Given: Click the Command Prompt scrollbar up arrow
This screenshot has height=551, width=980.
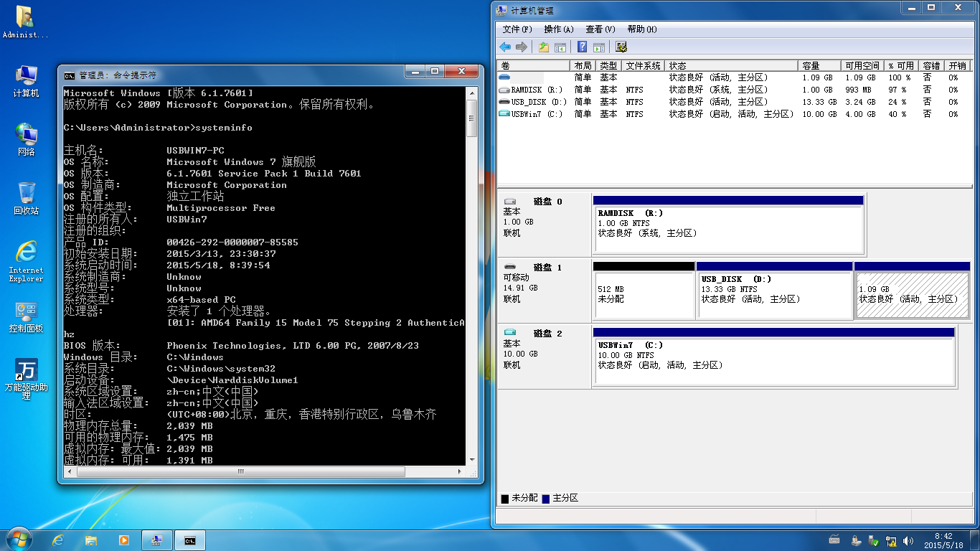Looking at the screenshot, I should click(x=472, y=93).
